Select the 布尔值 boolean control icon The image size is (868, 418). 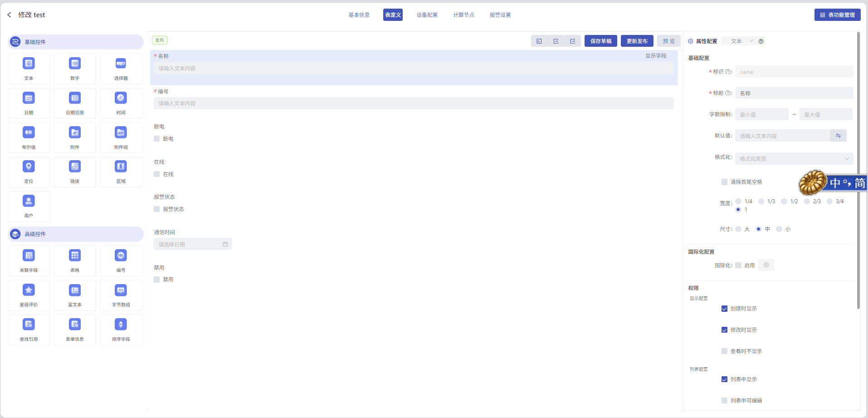point(29,133)
